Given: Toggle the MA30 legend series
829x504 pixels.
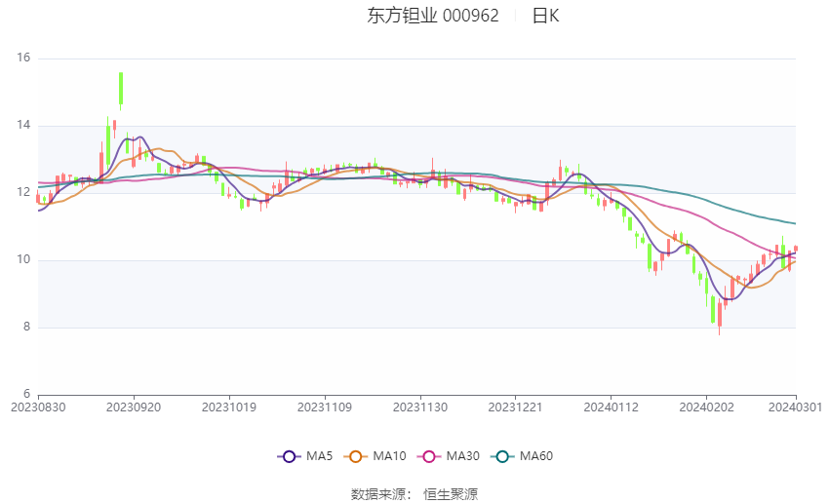Looking at the screenshot, I should pos(449,456).
